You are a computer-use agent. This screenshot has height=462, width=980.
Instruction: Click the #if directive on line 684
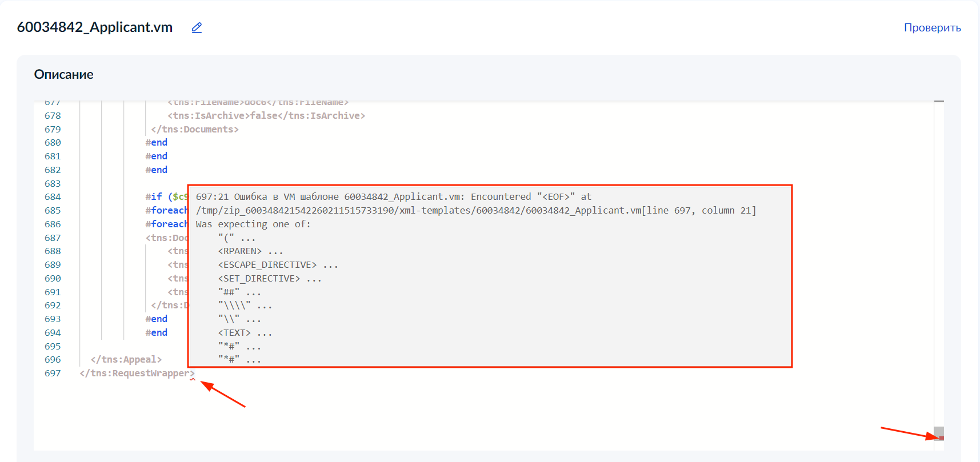tap(154, 197)
